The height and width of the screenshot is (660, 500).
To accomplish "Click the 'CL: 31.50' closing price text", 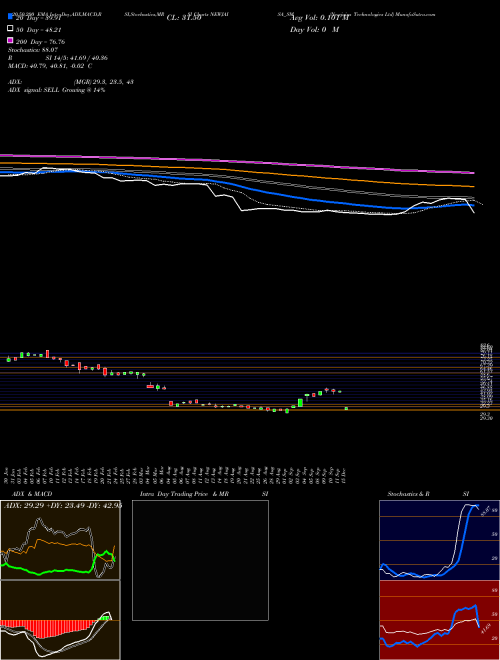I will [x=184, y=18].
